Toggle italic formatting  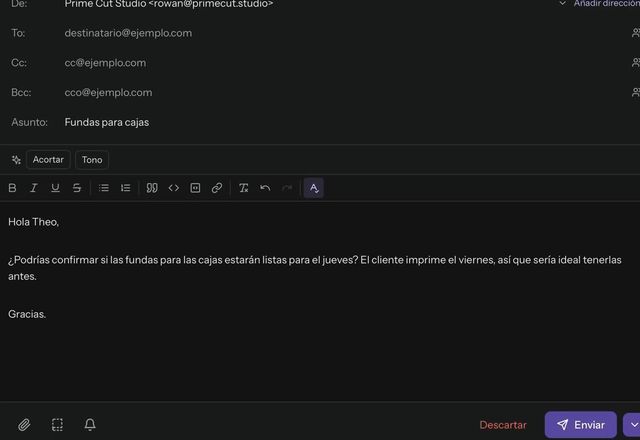click(34, 188)
